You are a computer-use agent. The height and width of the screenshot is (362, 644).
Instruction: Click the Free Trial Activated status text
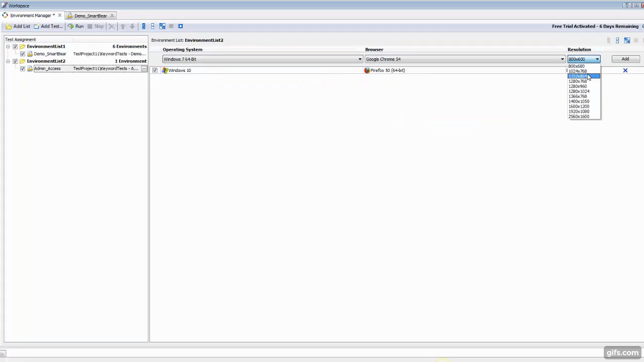coord(595,26)
